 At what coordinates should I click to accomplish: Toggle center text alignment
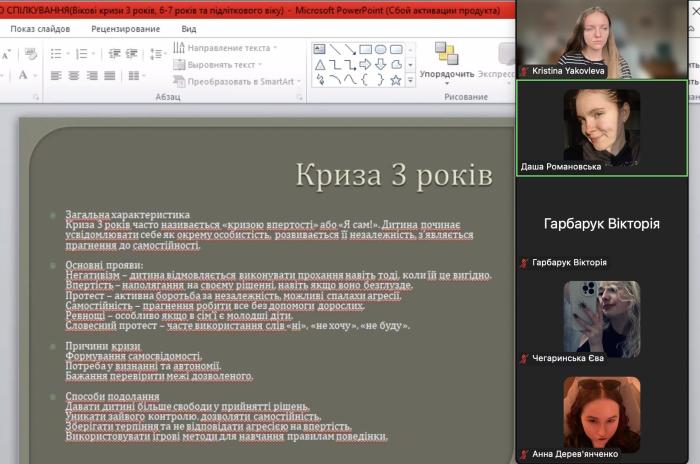coord(75,76)
